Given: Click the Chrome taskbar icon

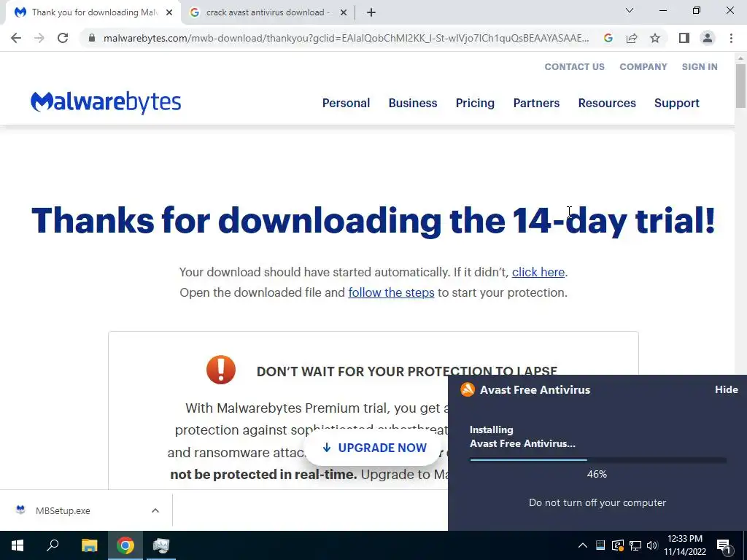Looking at the screenshot, I should [125, 545].
